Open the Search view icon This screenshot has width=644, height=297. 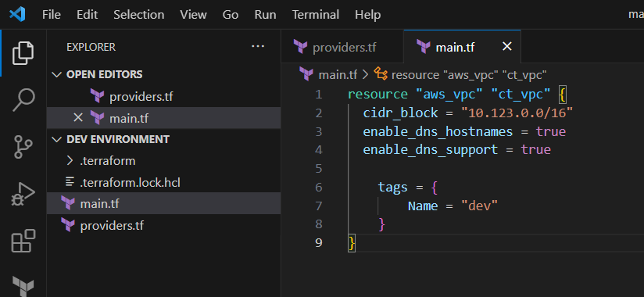coord(23,100)
